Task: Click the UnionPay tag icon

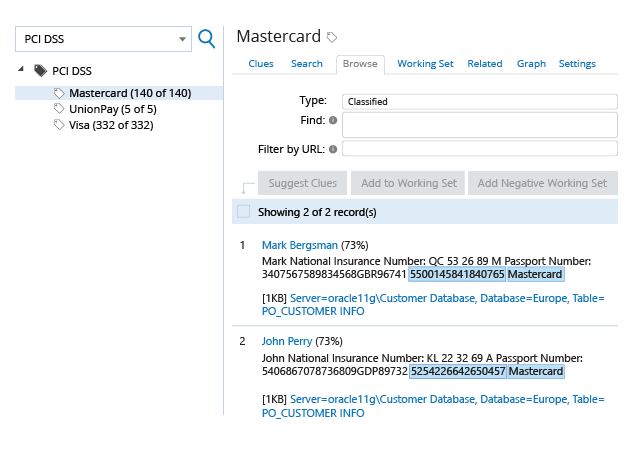Action: (59, 109)
